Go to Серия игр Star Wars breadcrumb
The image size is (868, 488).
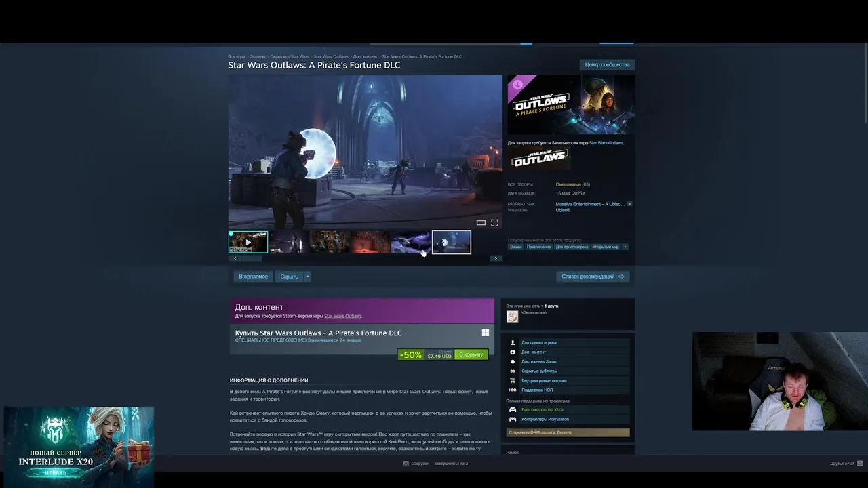click(290, 56)
